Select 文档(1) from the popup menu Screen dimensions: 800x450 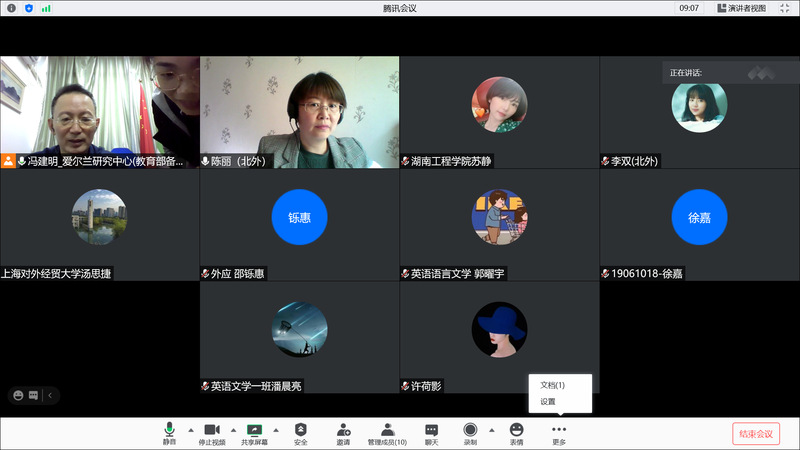click(x=553, y=385)
